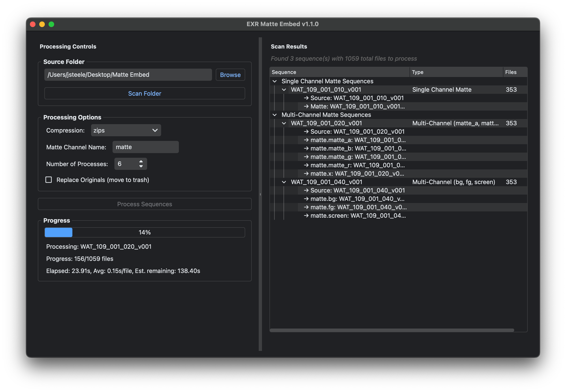Decrement the Number of Processes value
Image resolution: width=566 pixels, height=392 pixels.
[141, 166]
